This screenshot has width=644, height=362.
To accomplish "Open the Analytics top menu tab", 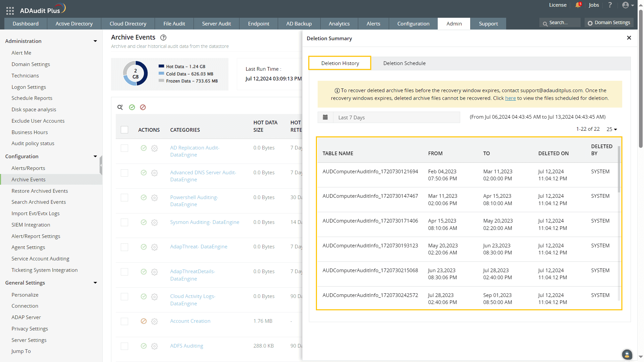I will coord(339,24).
